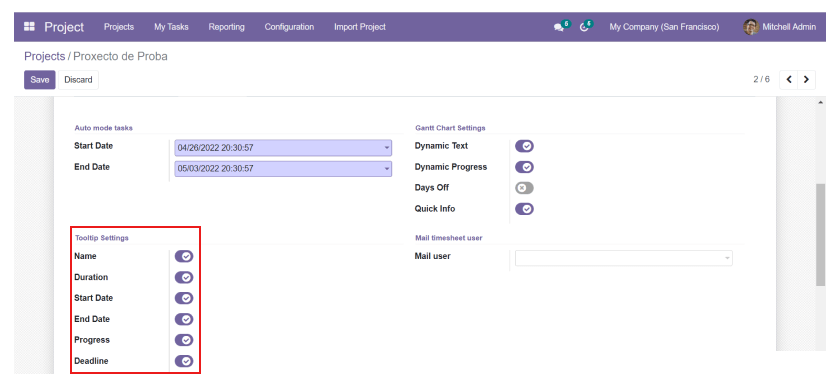
Task: Enable the Days Off switch
Action: point(524,188)
